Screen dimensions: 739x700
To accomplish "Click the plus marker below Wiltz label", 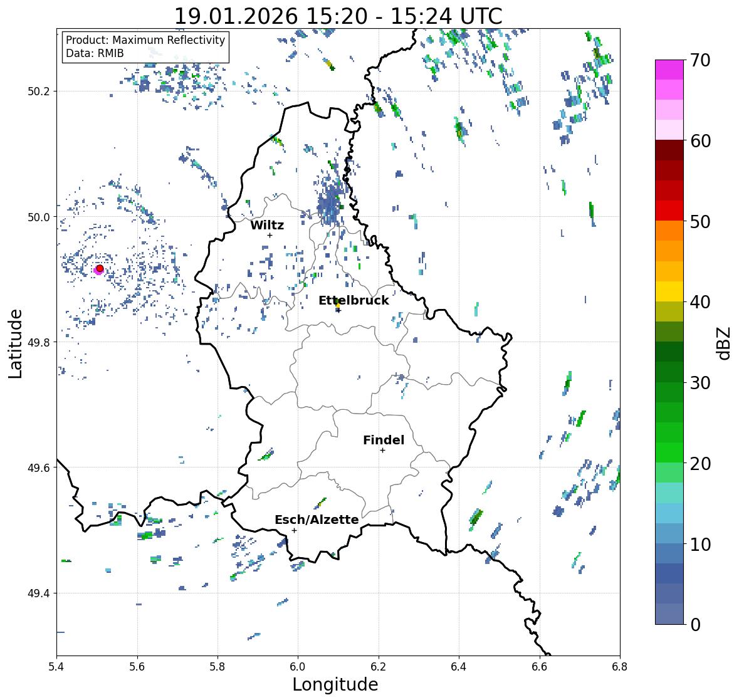I will (270, 235).
